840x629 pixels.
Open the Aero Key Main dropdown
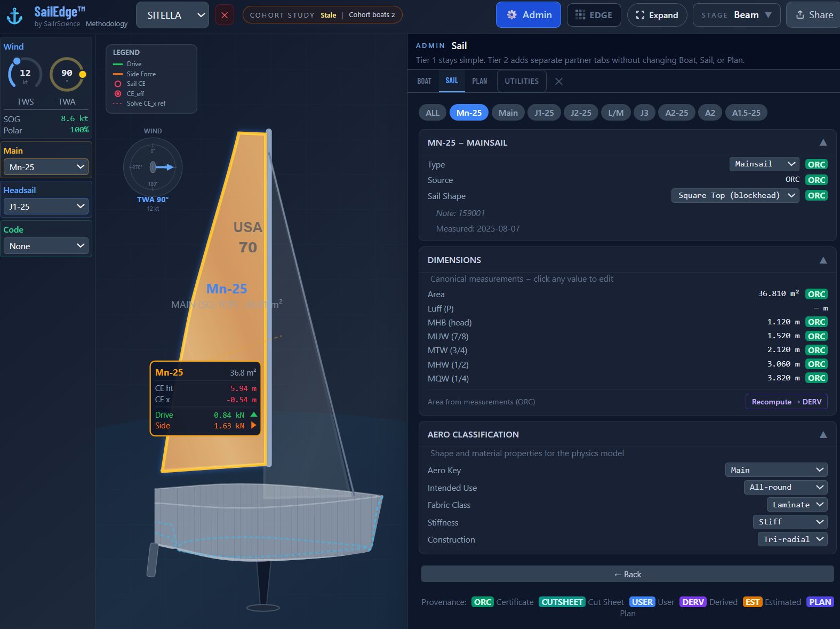776,470
